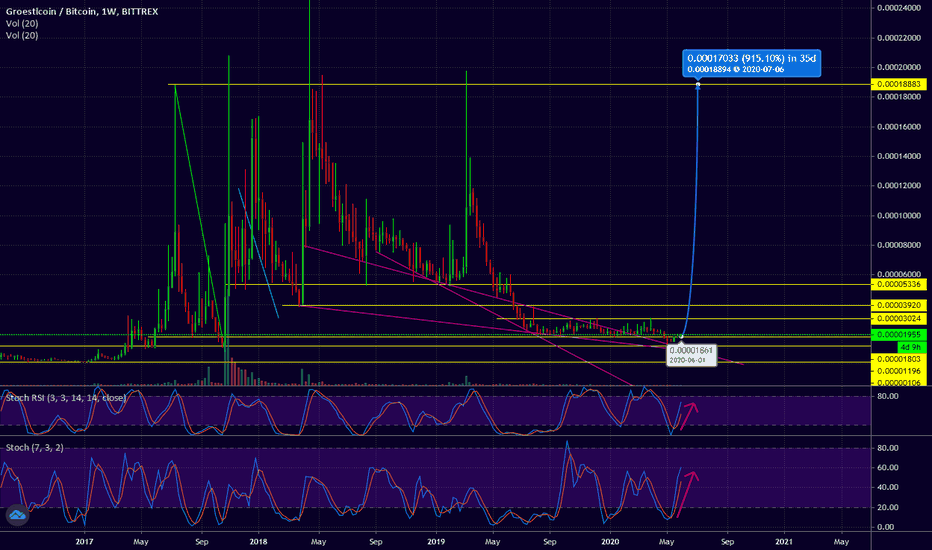Screen dimensions: 932x550
Task: Click the blue cloud icon in chart corner
Action: tap(17, 515)
